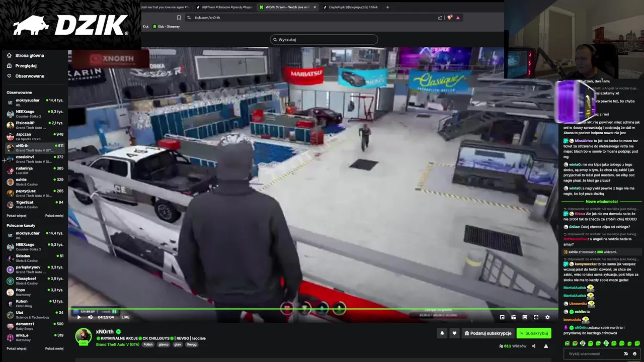Open TigerScot channel in sidebar
644x362 pixels.
[35, 205]
